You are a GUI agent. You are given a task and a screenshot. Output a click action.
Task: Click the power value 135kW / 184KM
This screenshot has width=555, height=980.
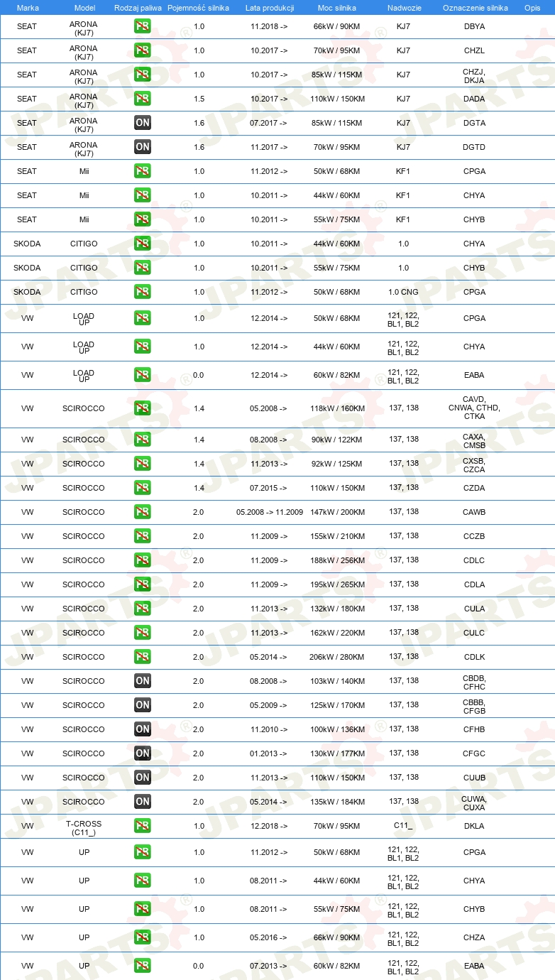337,802
